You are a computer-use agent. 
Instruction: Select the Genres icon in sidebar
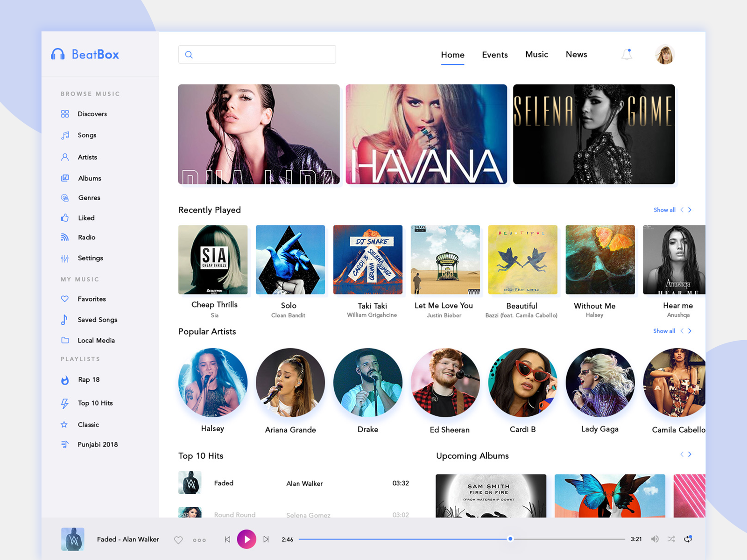[x=64, y=197]
